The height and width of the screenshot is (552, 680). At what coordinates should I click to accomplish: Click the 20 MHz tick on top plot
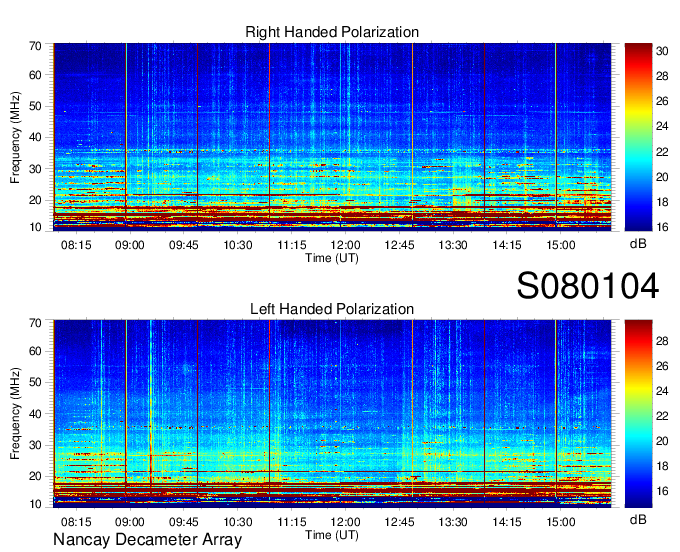pos(35,200)
